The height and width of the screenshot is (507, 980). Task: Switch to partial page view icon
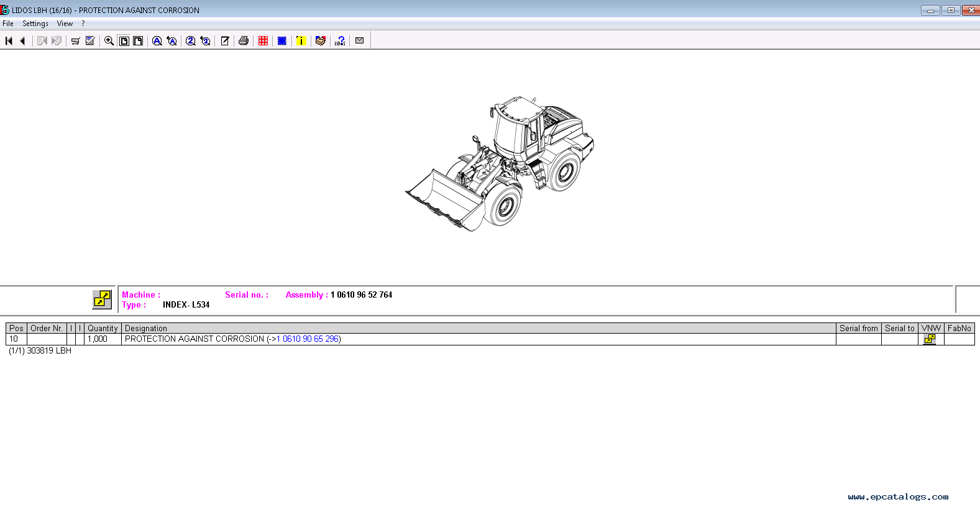point(138,41)
